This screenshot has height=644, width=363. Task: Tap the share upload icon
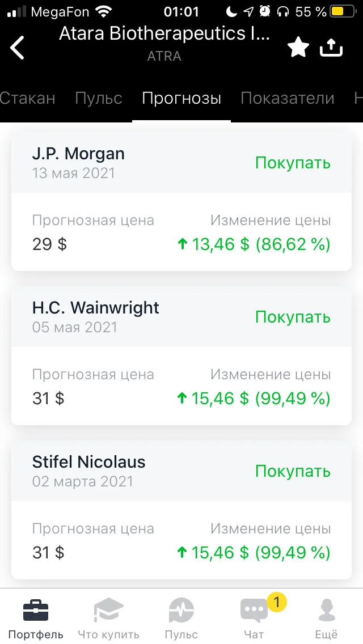coord(331,48)
